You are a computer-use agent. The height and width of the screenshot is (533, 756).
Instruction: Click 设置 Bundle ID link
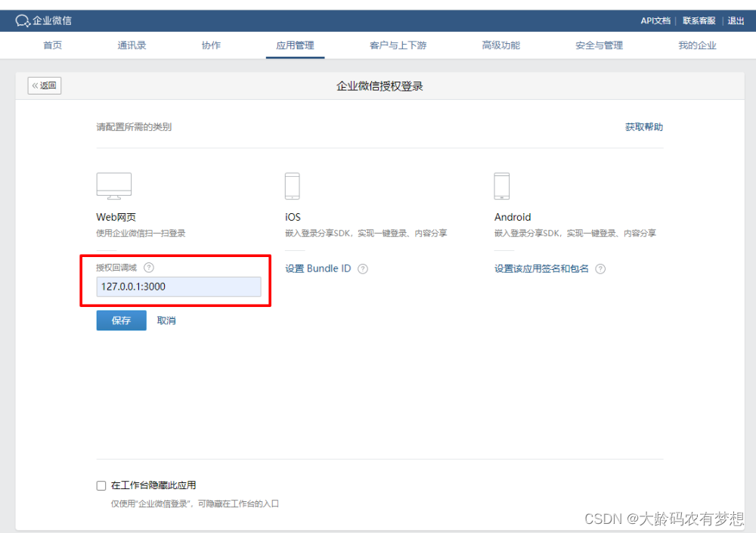[x=318, y=268]
